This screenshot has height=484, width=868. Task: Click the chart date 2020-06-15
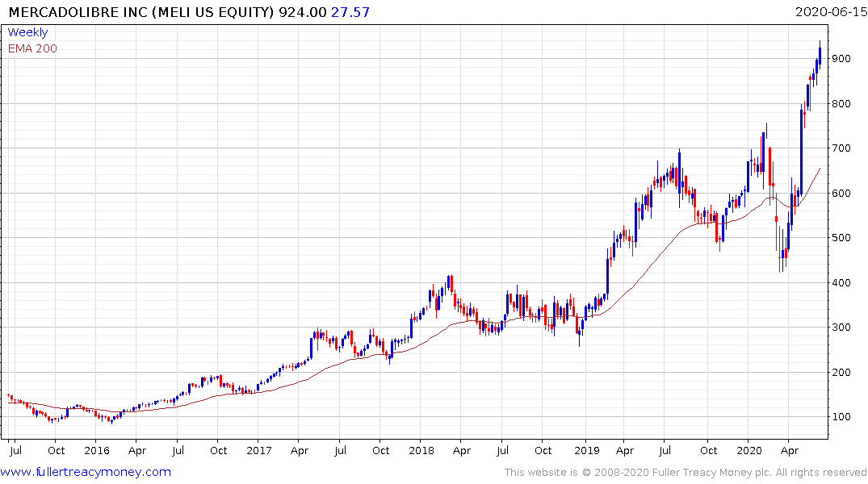[831, 11]
